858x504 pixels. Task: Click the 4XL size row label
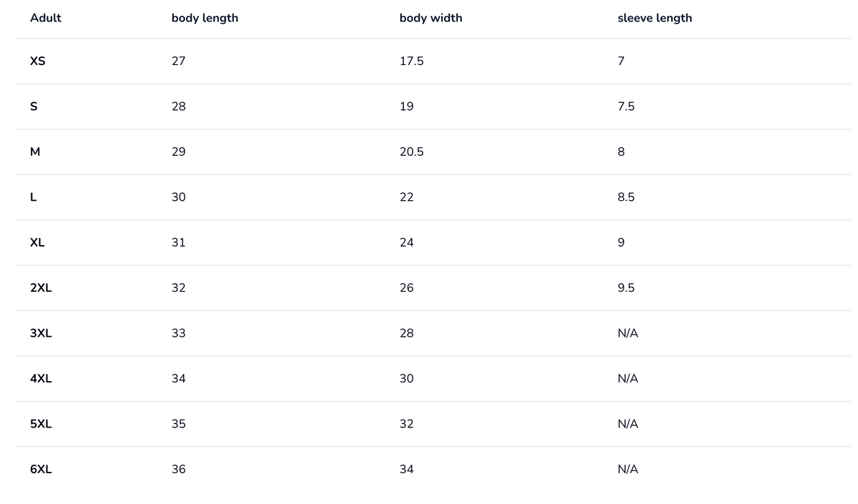[41, 379]
